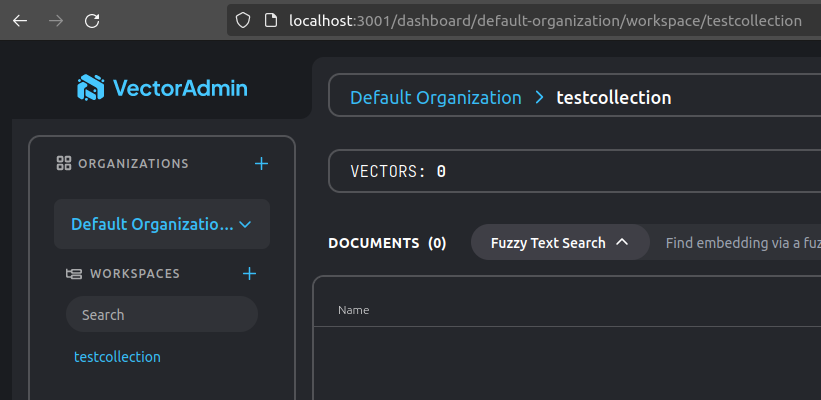Create a new workspace with plus icon
The width and height of the screenshot is (821, 400).
[250, 273]
